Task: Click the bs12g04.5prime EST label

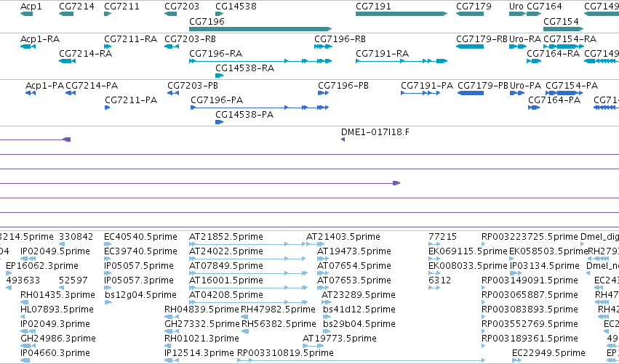Action: (x=140, y=295)
